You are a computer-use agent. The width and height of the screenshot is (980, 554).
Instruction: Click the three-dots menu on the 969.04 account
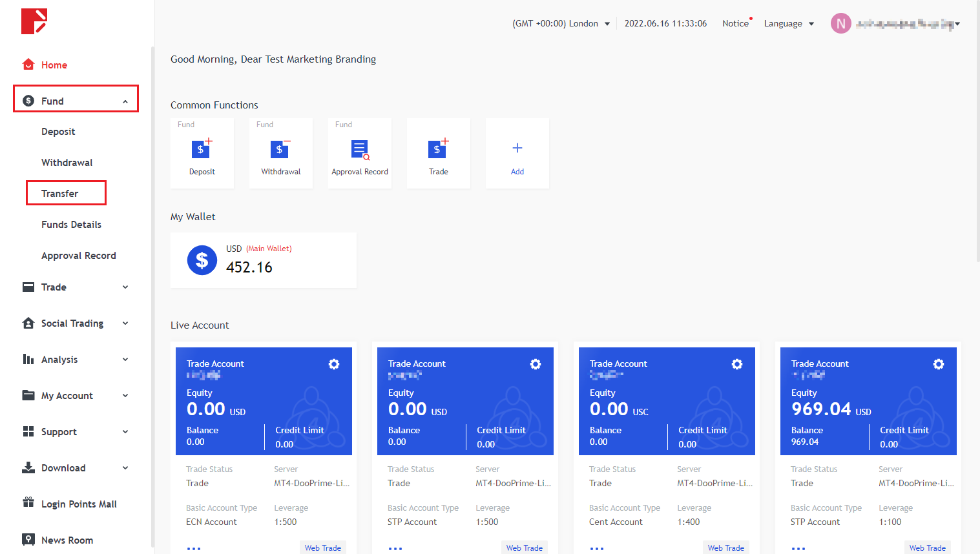(798, 548)
